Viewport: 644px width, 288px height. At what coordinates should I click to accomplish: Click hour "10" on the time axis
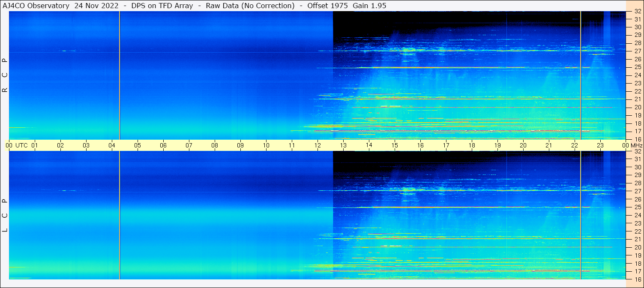(266, 145)
